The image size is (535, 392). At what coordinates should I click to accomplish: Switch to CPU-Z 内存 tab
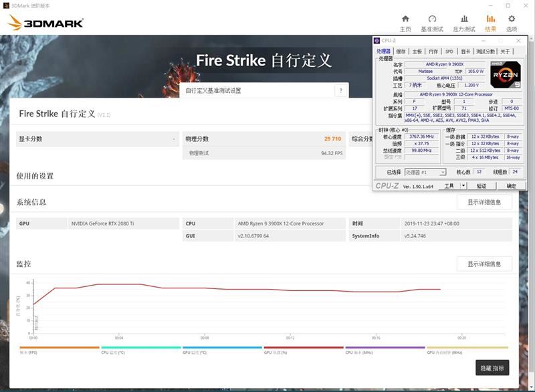click(433, 52)
